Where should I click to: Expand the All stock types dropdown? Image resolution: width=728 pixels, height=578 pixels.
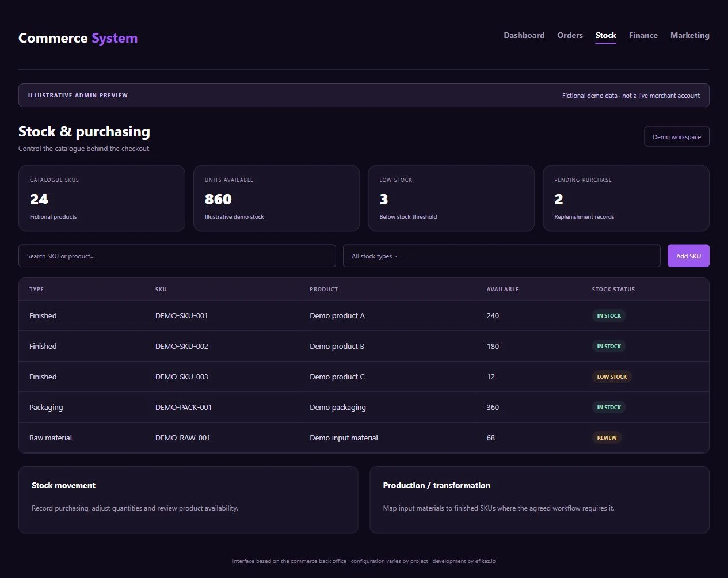pos(501,256)
